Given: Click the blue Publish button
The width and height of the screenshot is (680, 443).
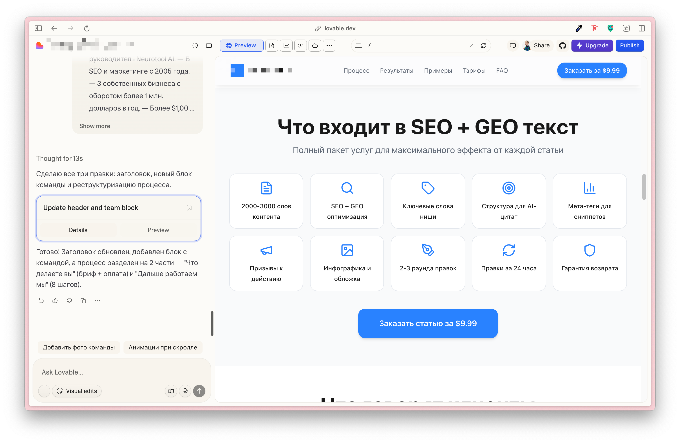Looking at the screenshot, I should pos(630,45).
